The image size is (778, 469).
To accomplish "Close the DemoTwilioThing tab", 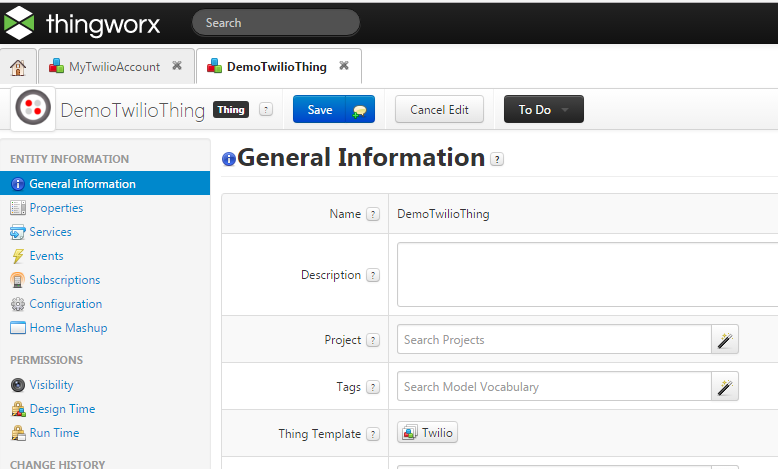I will click(x=344, y=66).
